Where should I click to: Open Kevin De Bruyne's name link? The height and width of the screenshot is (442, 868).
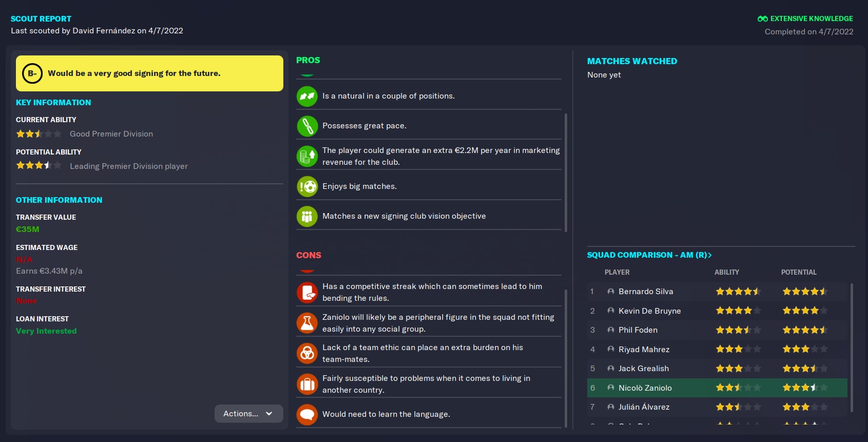pyautogui.click(x=650, y=311)
